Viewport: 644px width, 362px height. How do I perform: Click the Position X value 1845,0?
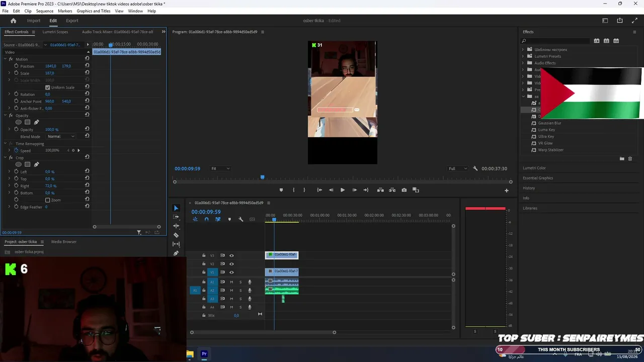pos(51,66)
